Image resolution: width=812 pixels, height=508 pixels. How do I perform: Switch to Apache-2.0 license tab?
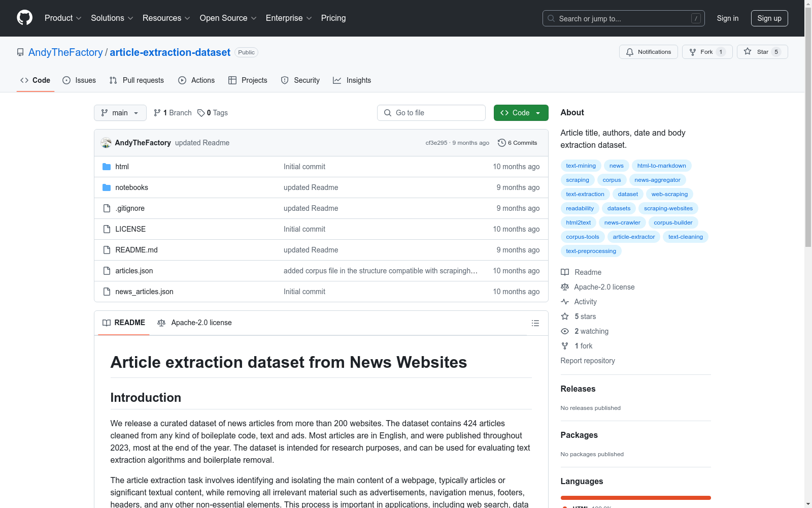[194, 323]
